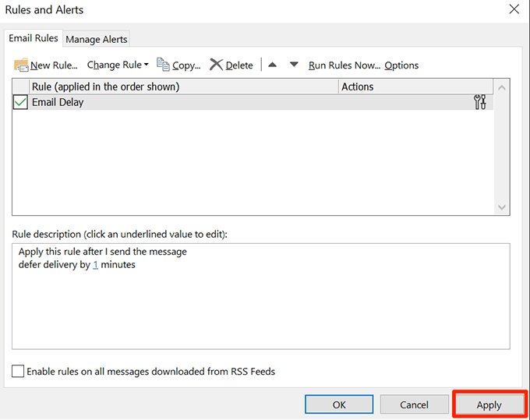Click the Copy rule icon
Screen dimensions: 530x420
(164, 65)
